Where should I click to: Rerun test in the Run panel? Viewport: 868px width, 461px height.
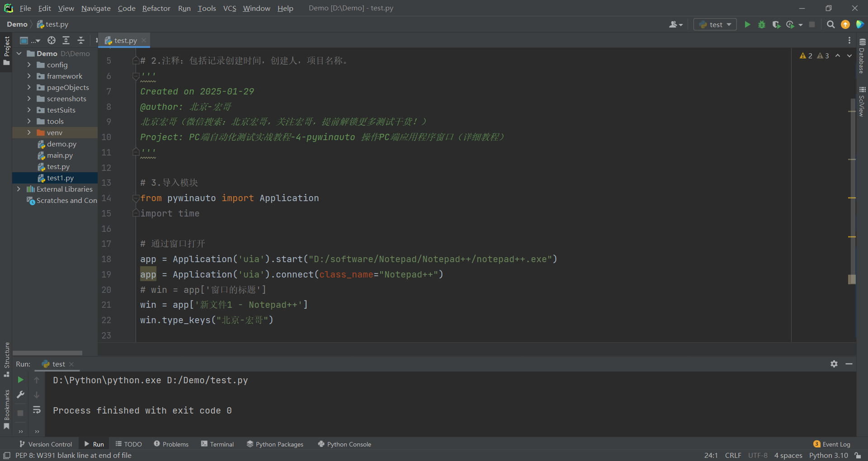point(20,380)
